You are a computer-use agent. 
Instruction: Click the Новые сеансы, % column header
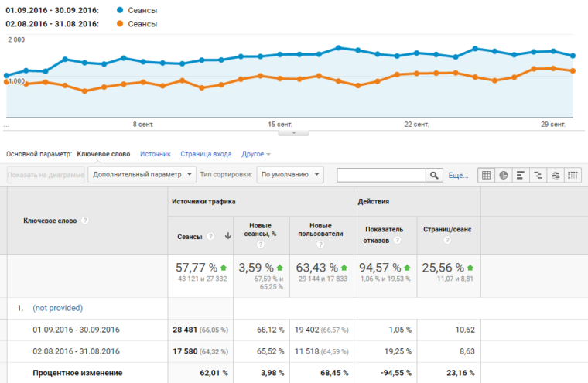pyautogui.click(x=260, y=230)
